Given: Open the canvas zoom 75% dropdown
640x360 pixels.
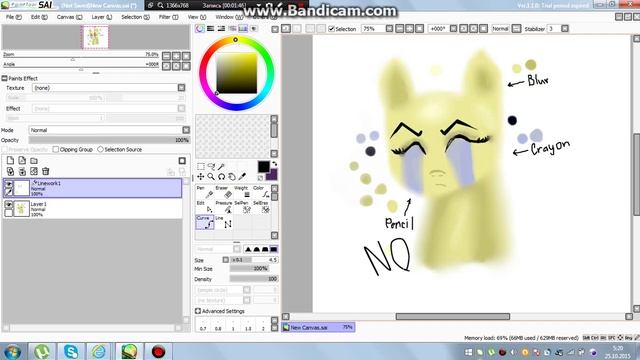Looking at the screenshot, I should [x=389, y=29].
